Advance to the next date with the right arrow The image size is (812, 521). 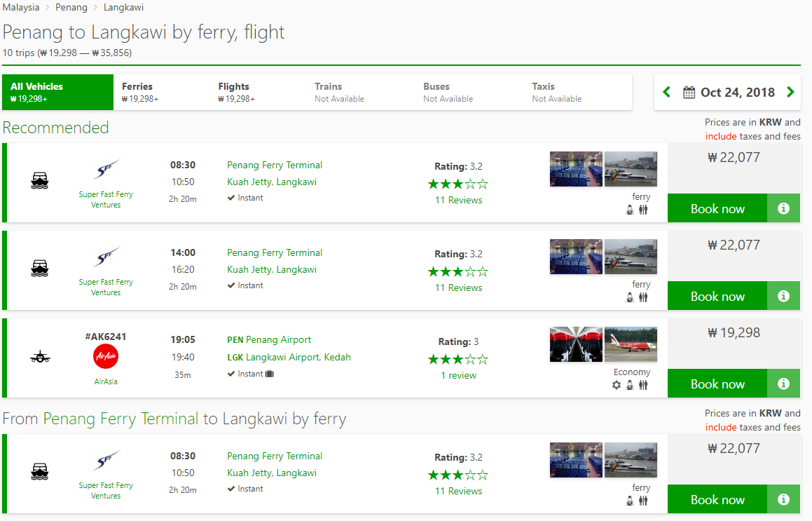click(x=790, y=93)
